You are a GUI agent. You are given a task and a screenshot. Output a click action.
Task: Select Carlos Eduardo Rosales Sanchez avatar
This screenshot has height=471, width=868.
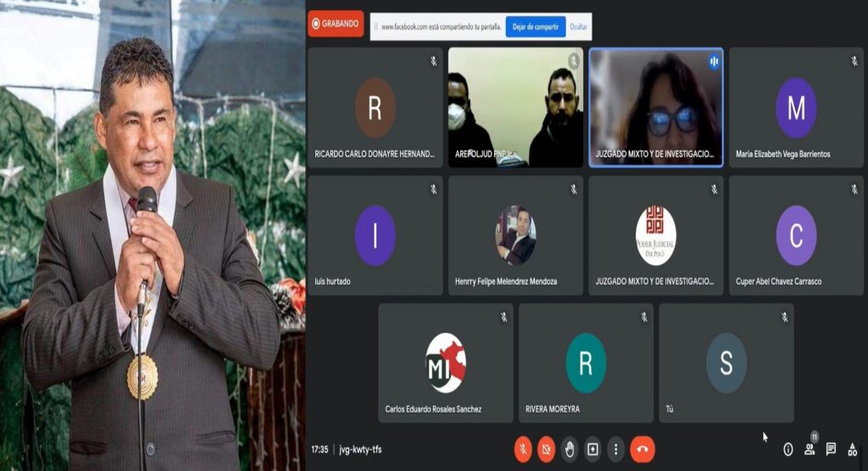[446, 363]
